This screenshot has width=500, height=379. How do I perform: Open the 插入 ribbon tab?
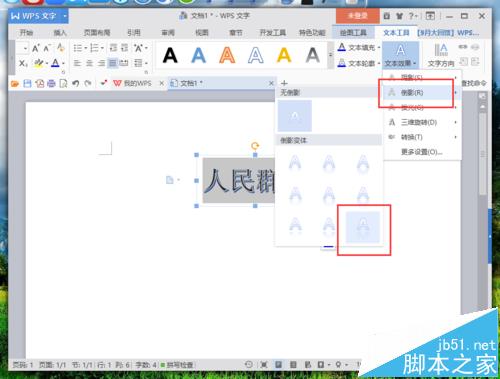60,33
